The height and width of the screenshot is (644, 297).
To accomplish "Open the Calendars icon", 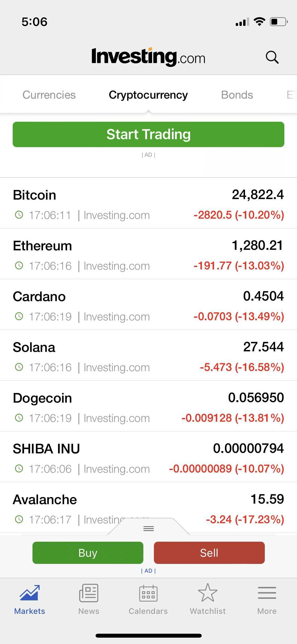I will [x=148, y=593].
